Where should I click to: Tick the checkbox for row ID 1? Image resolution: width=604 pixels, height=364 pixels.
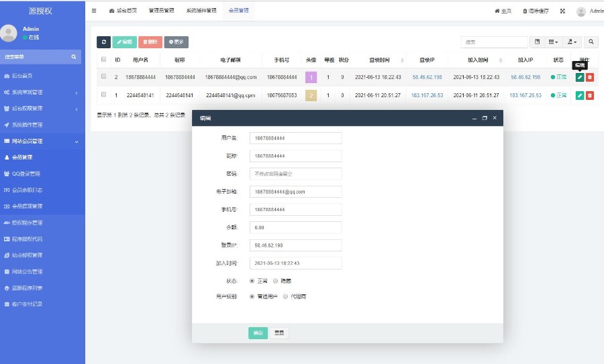click(103, 95)
